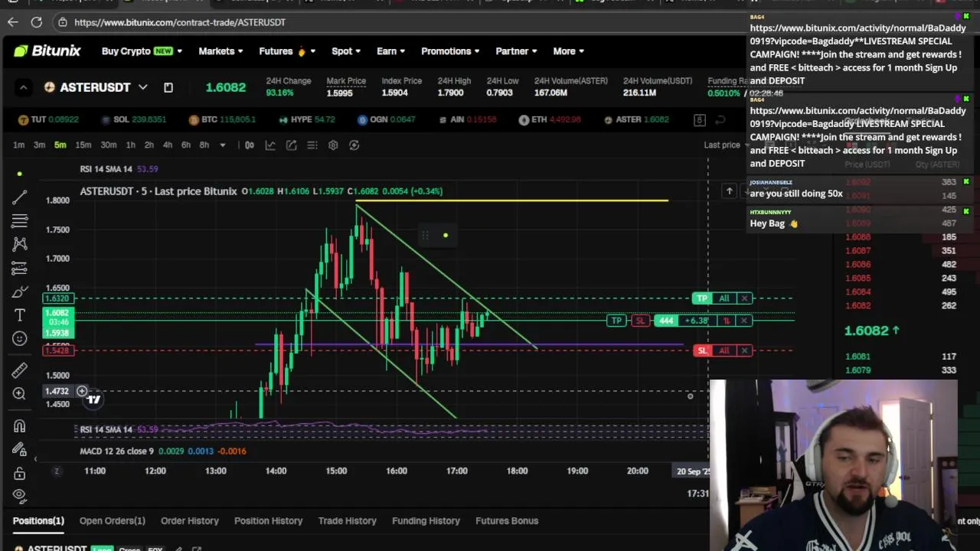The width and height of the screenshot is (980, 551).
Task: Click the SL button on position line
Action: point(641,321)
